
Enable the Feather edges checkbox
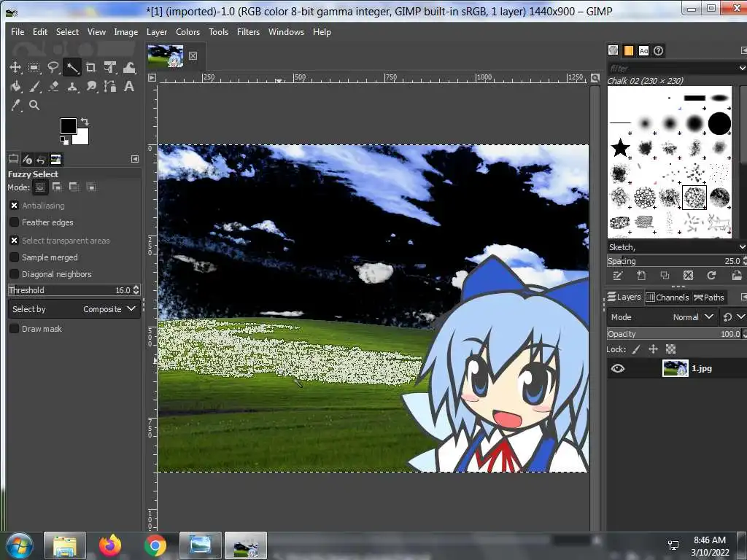pos(15,222)
